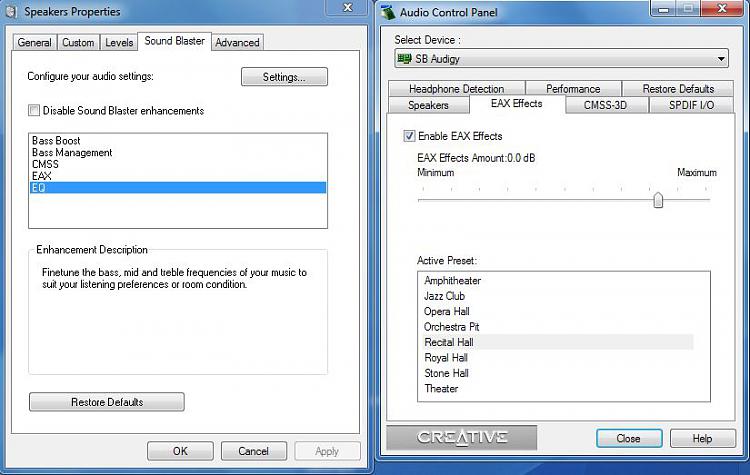
Task: Click the Creative logo banner
Action: coord(462,437)
